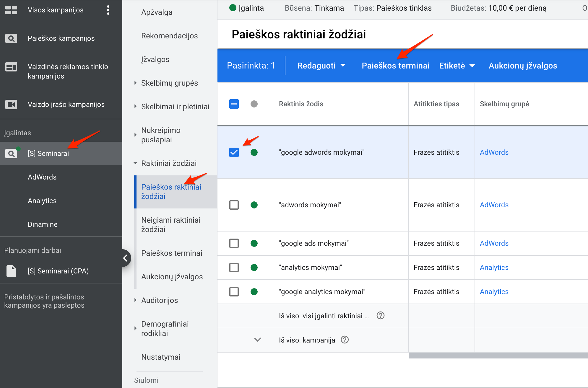The height and width of the screenshot is (388, 588).
Task: Open the Analytics ad group link for "analytics mokymai"
Action: tap(494, 268)
